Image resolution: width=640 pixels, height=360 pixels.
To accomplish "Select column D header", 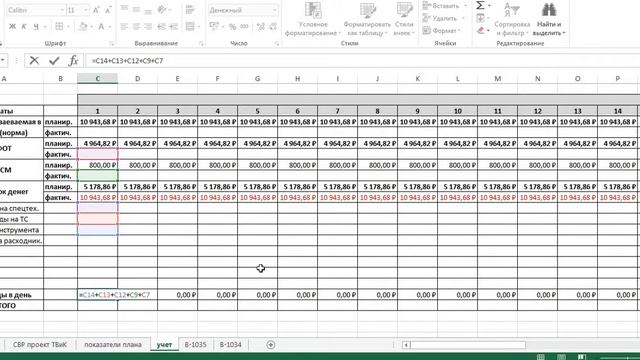I will coord(138,78).
